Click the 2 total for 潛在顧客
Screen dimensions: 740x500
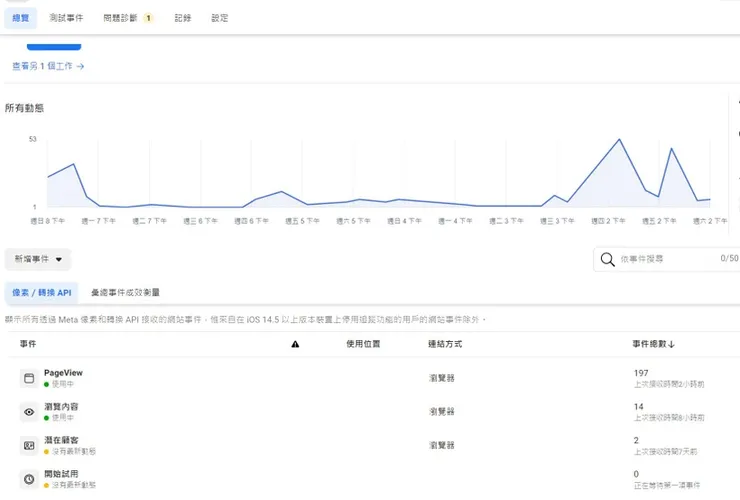coord(636,440)
